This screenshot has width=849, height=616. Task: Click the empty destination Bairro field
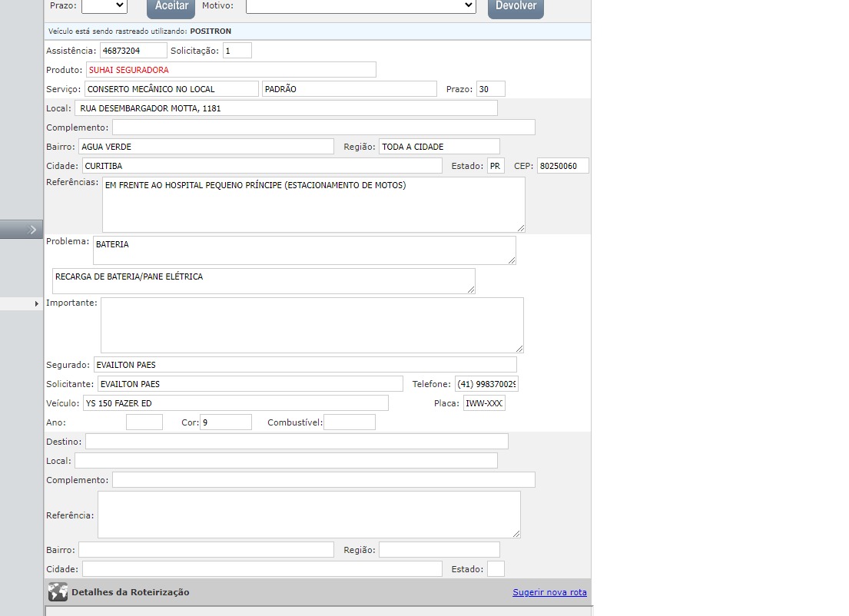pyautogui.click(x=206, y=550)
